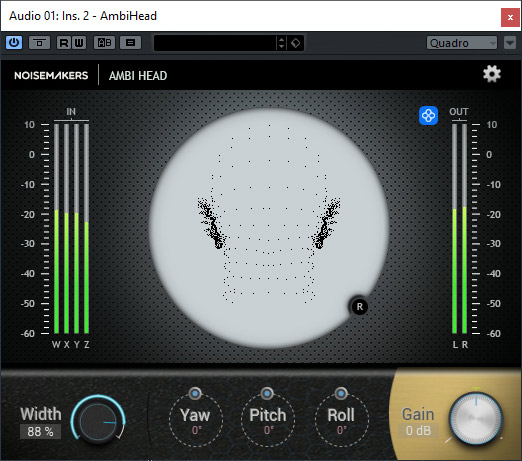Click the preset name field
The image size is (522, 461).
215,43
